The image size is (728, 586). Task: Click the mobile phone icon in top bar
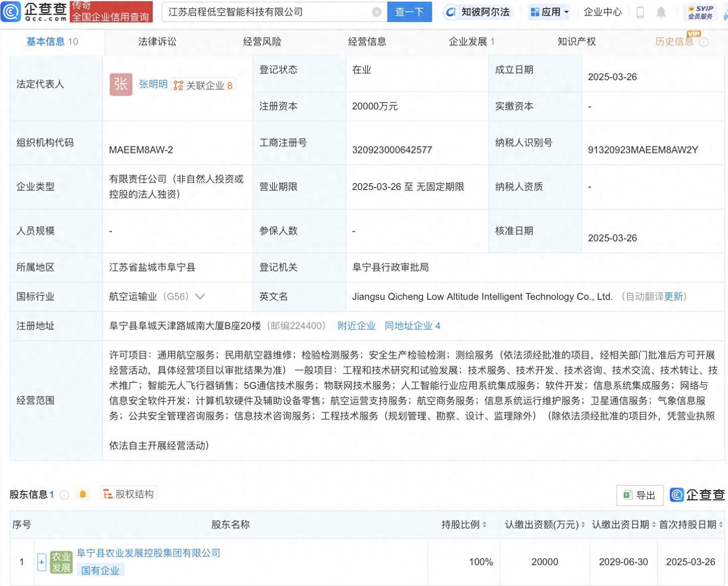[640, 12]
